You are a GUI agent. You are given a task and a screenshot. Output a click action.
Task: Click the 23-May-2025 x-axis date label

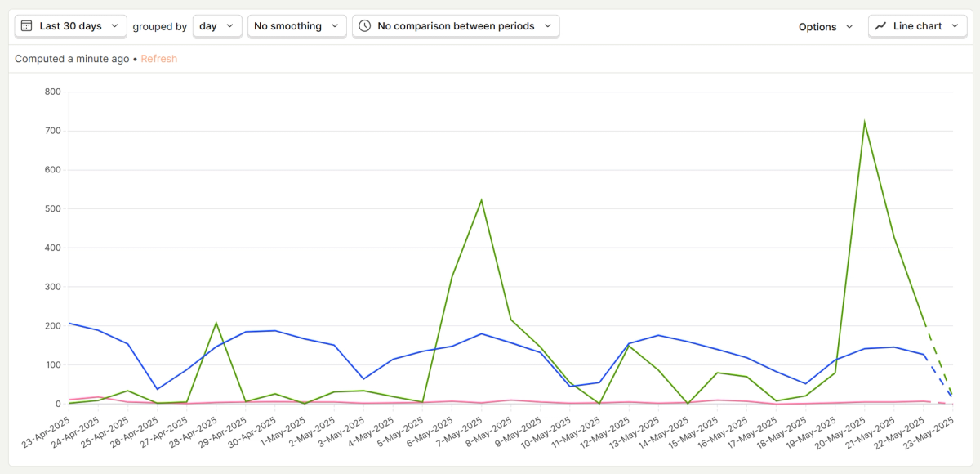click(x=929, y=434)
